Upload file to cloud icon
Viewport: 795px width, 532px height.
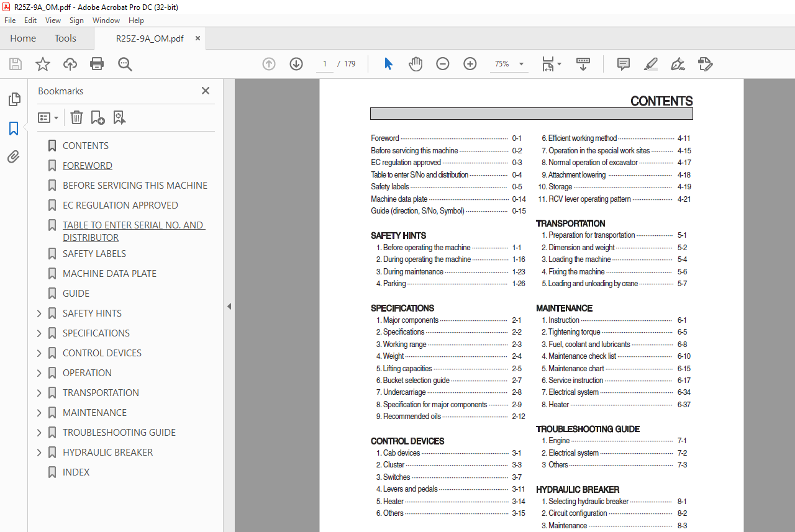click(70, 64)
